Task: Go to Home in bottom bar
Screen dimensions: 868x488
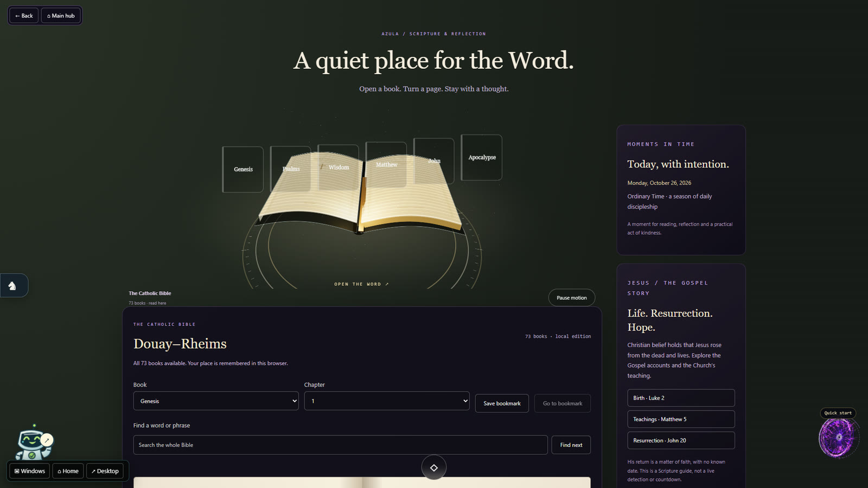Action: pos(68,471)
